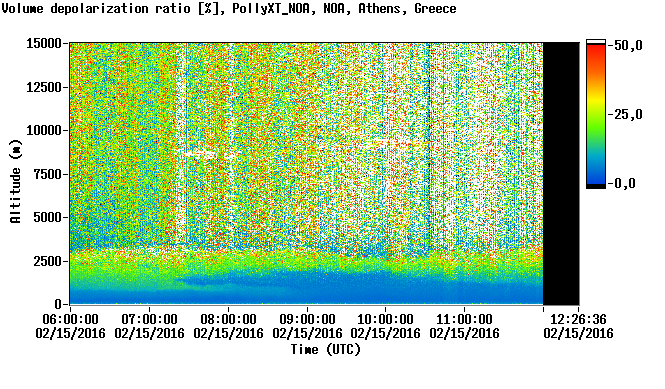Click the 2500 altitude tick label
The height and width of the screenshot is (389, 665).
47,261
